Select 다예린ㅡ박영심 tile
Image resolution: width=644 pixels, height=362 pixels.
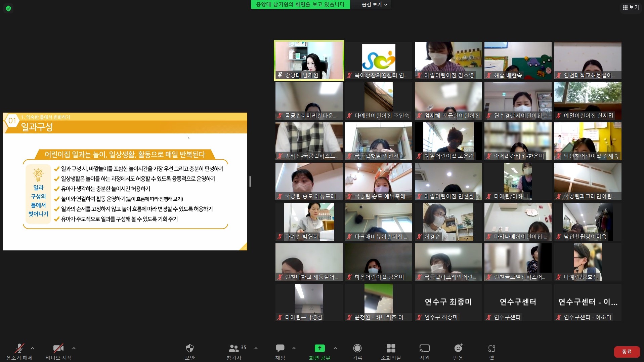click(x=309, y=303)
